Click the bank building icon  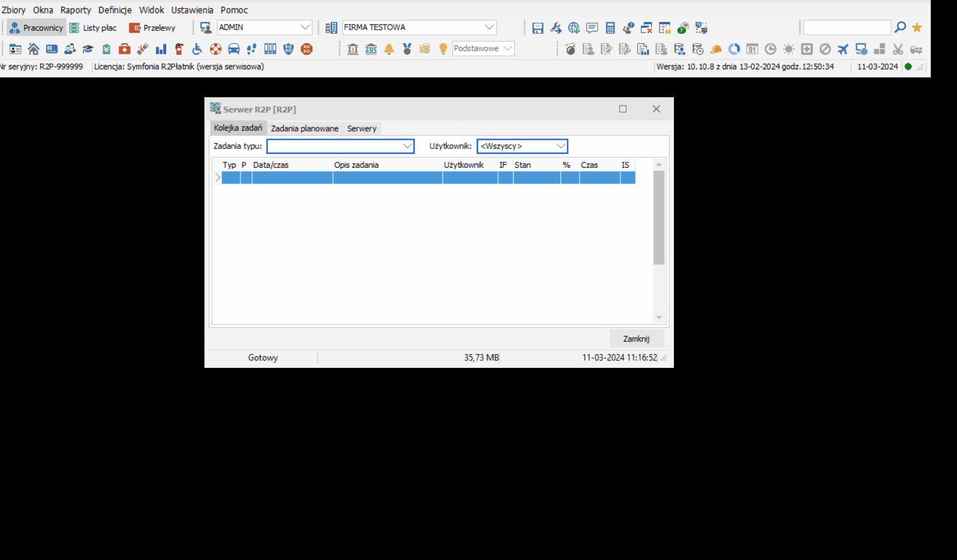pos(353,49)
